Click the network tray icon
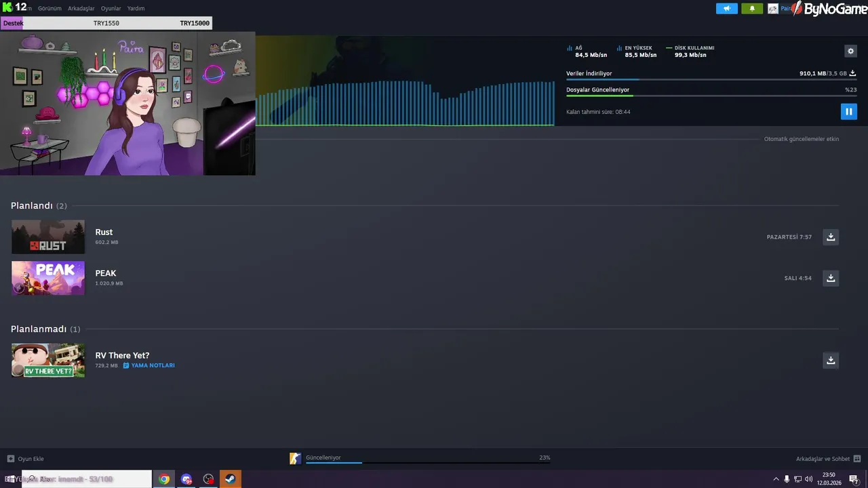 point(797,479)
